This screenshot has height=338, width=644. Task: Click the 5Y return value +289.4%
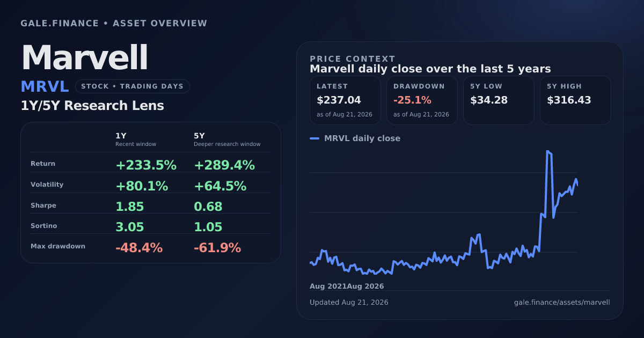tap(224, 165)
